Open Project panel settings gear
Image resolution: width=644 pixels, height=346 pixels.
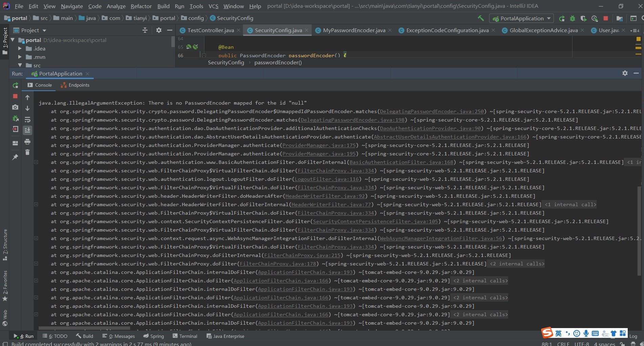pos(159,30)
